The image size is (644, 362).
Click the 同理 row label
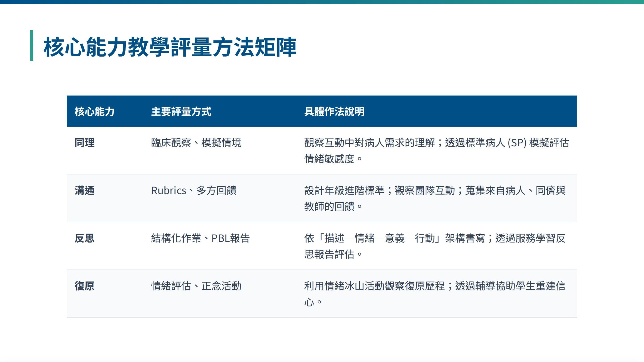85,143
